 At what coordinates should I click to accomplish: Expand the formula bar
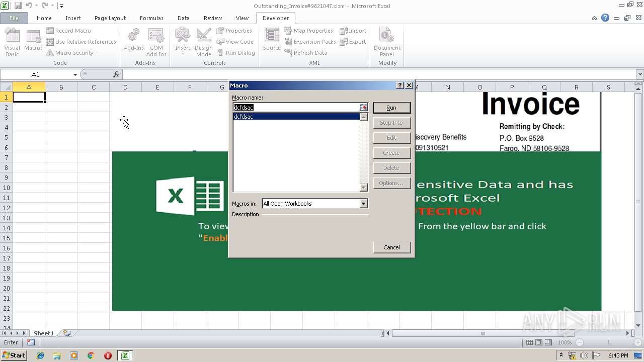point(640,74)
